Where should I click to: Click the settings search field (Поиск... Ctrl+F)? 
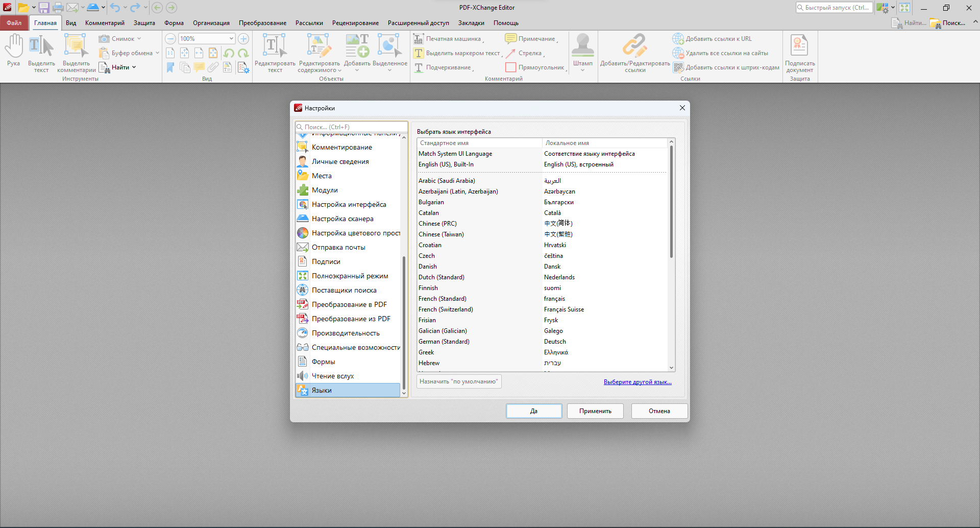point(352,127)
